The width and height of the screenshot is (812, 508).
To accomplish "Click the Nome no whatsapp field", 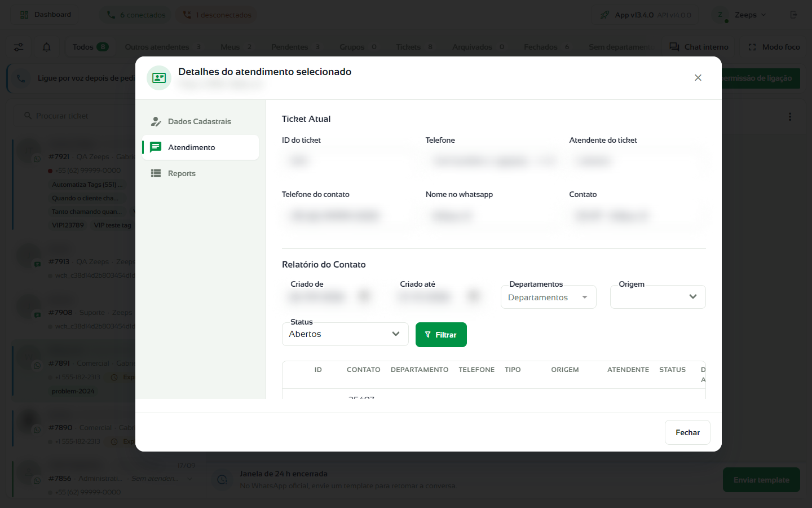I will (493, 216).
